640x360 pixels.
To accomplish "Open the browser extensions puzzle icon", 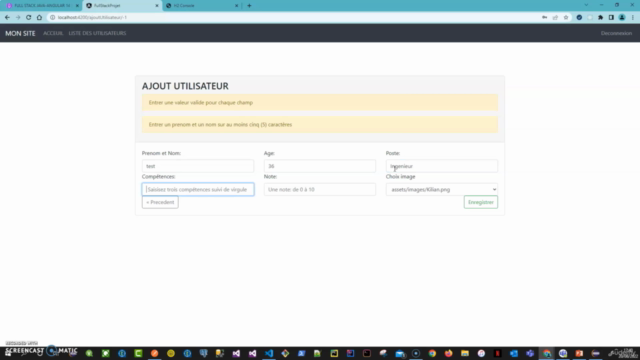I will 600,18.
